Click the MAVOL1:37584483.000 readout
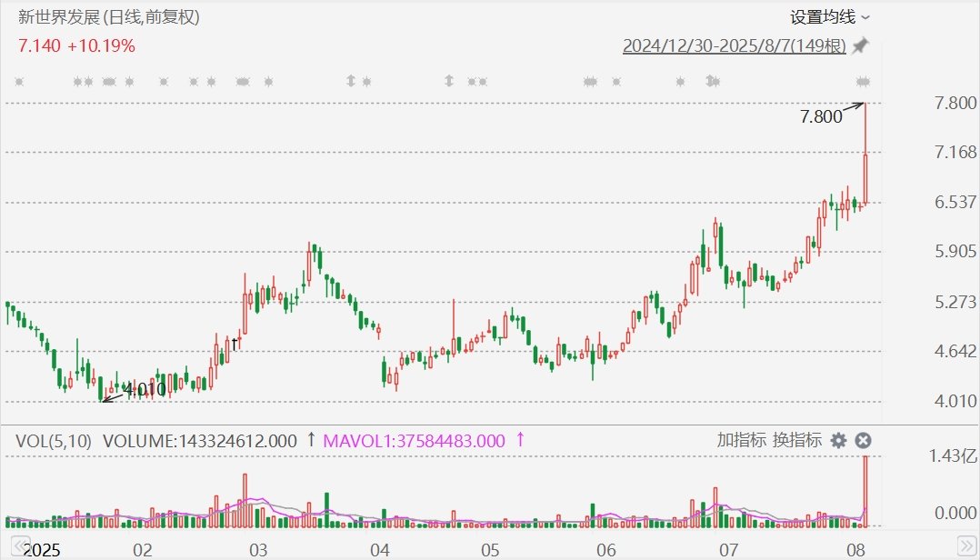 click(414, 441)
